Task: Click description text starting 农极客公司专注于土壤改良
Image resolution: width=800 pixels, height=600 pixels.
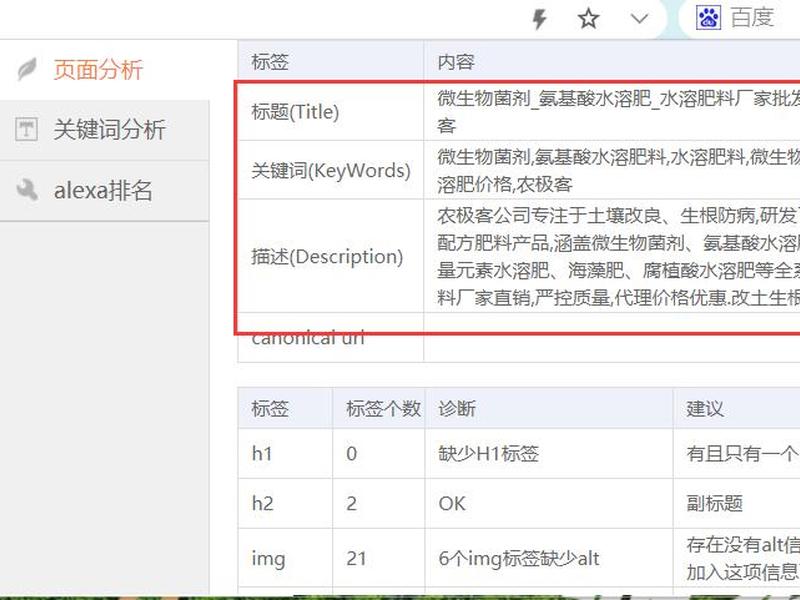Action: click(618, 257)
